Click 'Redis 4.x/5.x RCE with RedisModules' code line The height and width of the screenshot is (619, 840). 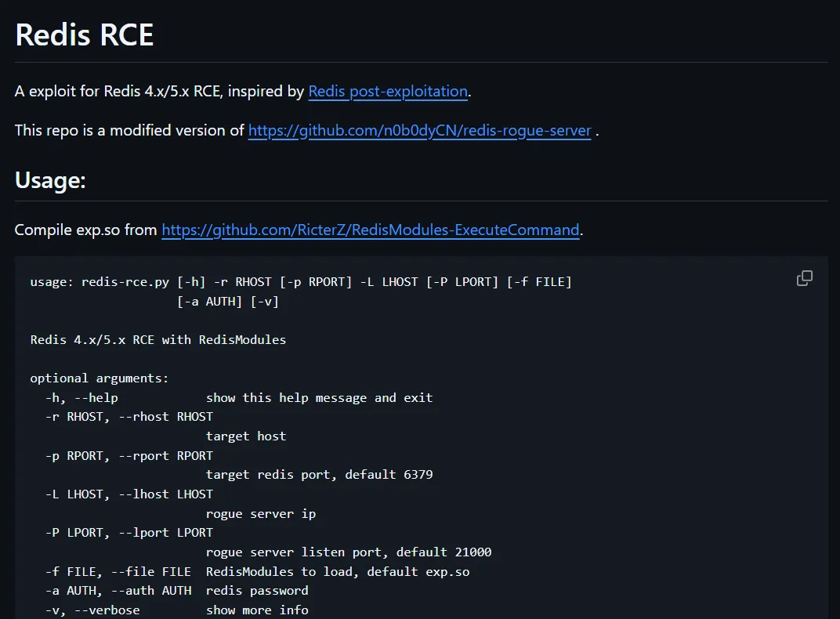click(158, 339)
